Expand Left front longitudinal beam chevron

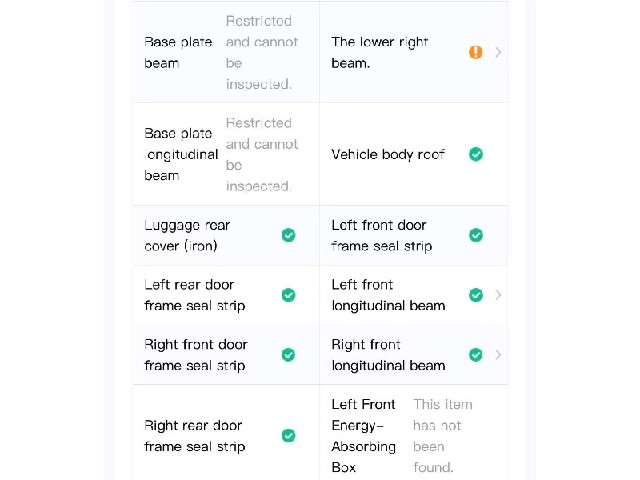498,295
